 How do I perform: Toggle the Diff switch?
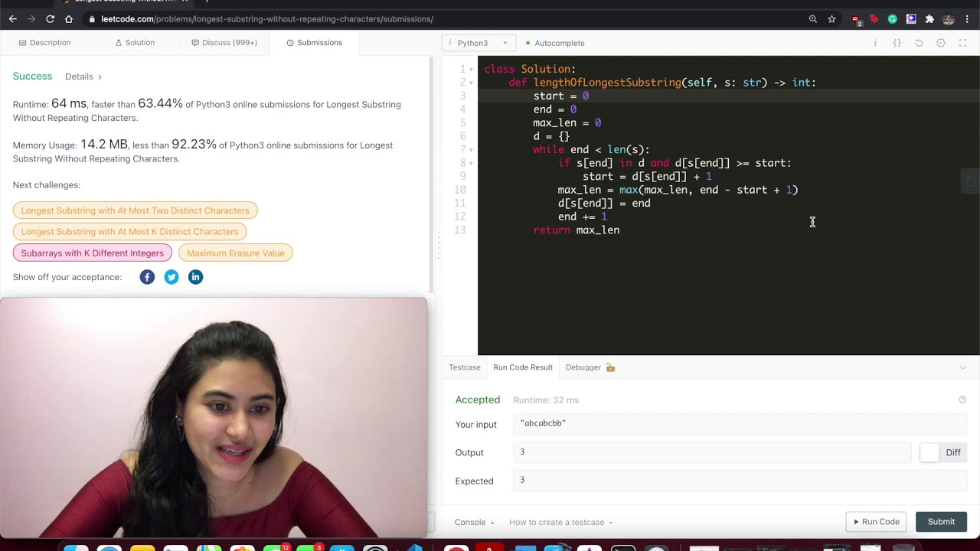click(x=929, y=452)
